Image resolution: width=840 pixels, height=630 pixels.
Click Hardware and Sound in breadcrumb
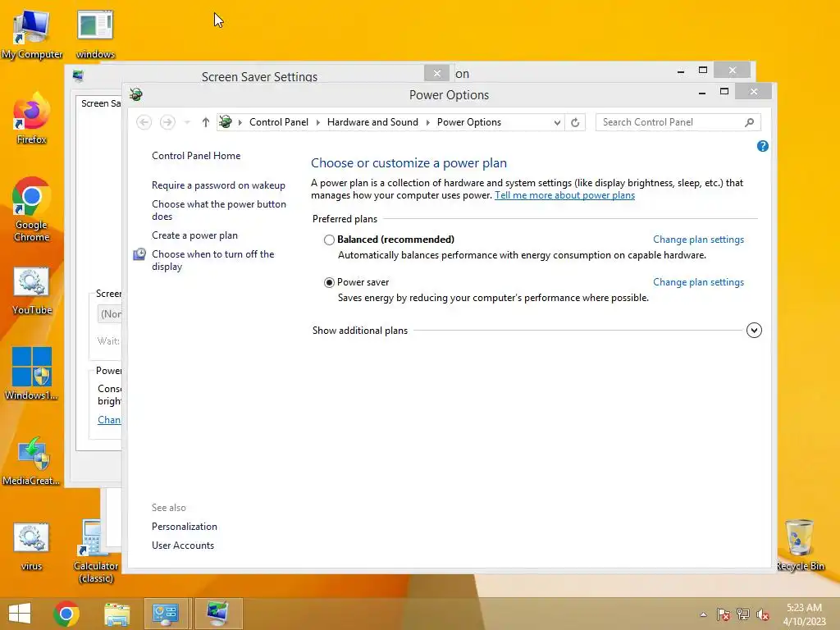click(x=372, y=122)
